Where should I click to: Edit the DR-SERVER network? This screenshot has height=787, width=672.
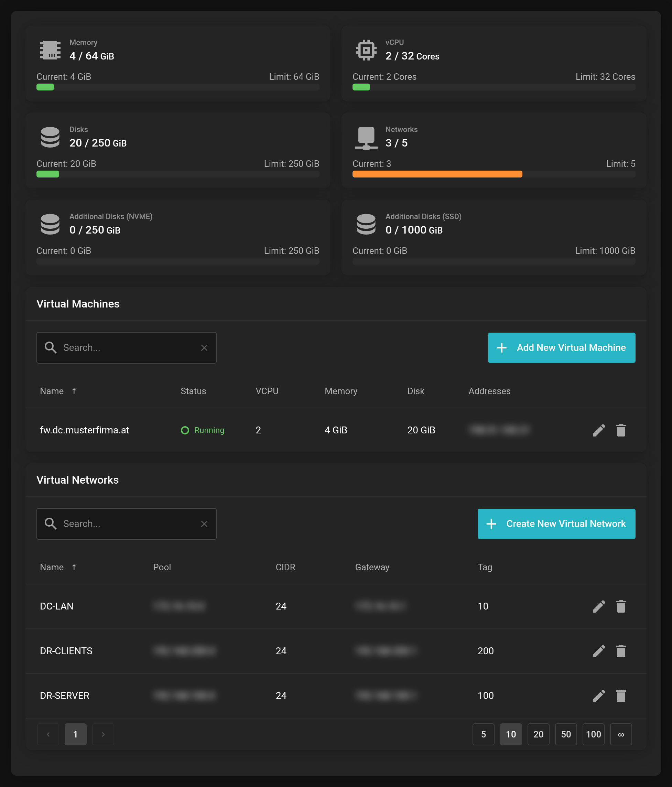599,696
